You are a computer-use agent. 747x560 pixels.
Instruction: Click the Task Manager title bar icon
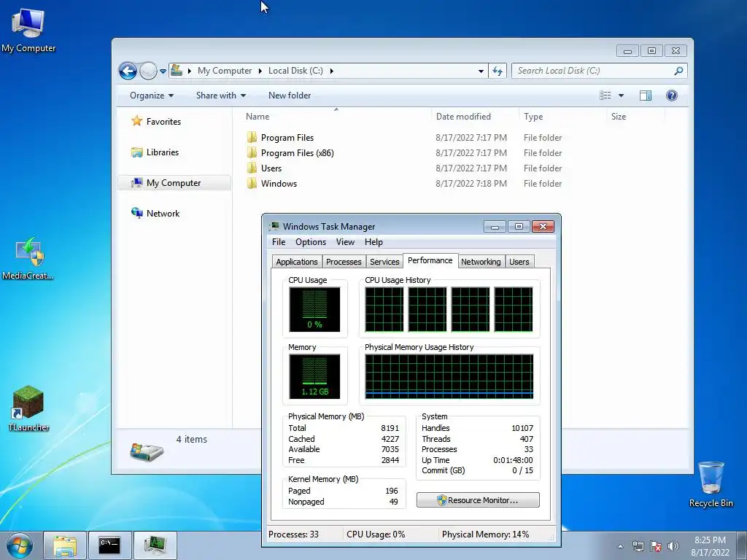274,226
